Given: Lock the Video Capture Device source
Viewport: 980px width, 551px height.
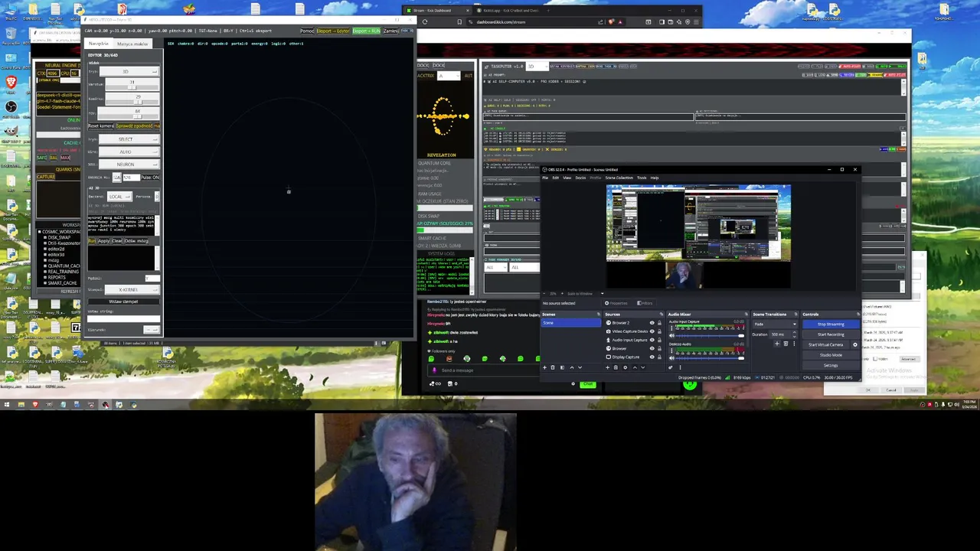Looking at the screenshot, I should point(659,331).
